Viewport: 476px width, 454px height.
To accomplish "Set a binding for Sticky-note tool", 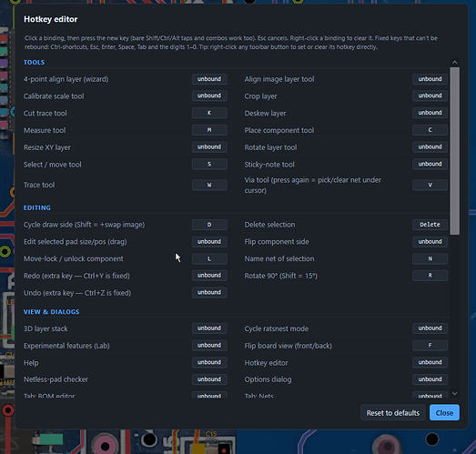I will coord(430,164).
